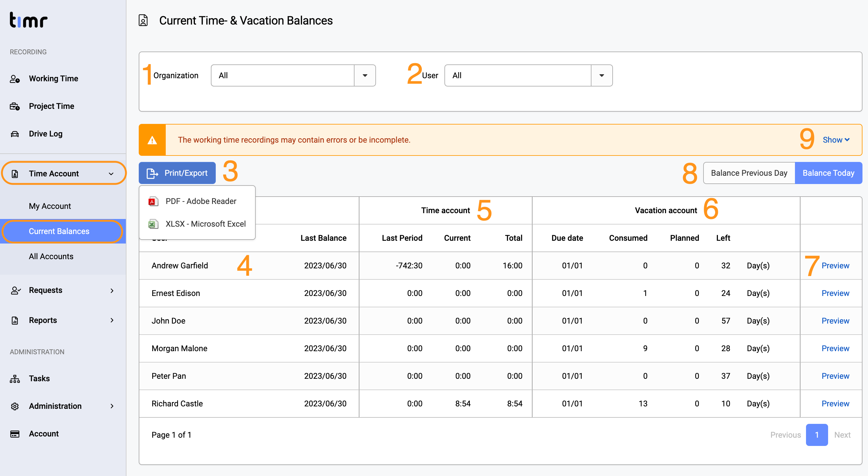868x476 pixels.
Task: Click the Time Account document icon
Action: pyautogui.click(x=15, y=174)
